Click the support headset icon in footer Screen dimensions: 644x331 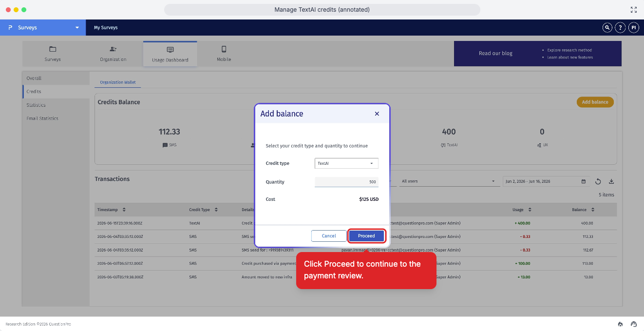pyautogui.click(x=634, y=324)
